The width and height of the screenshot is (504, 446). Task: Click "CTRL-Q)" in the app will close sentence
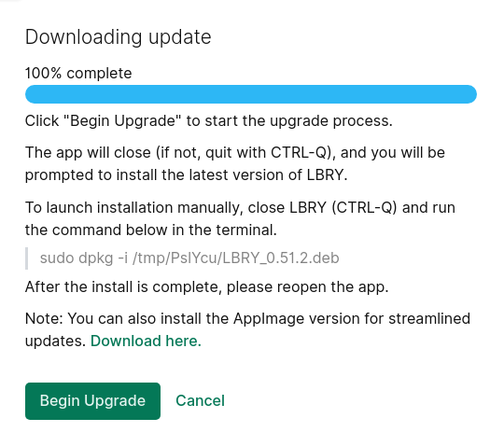pos(302,153)
